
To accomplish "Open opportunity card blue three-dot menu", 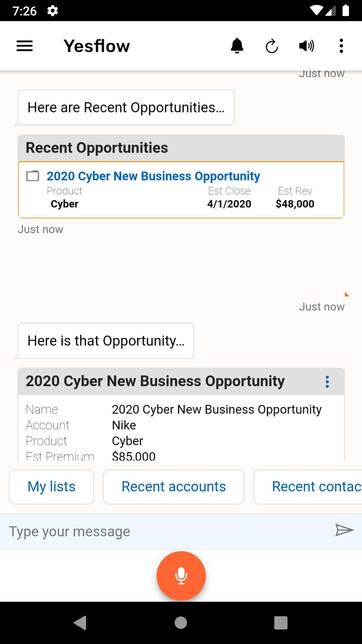I will (327, 382).
